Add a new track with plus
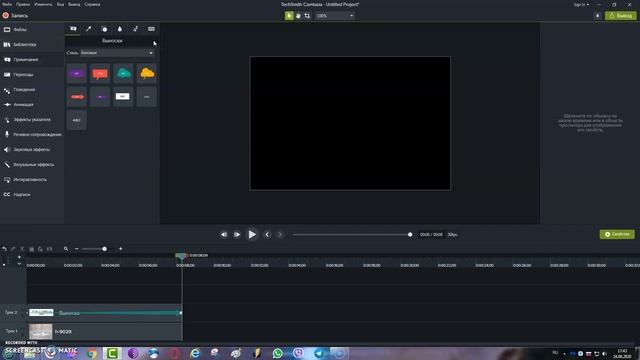Screen dimensions: 640x360 click(19, 257)
